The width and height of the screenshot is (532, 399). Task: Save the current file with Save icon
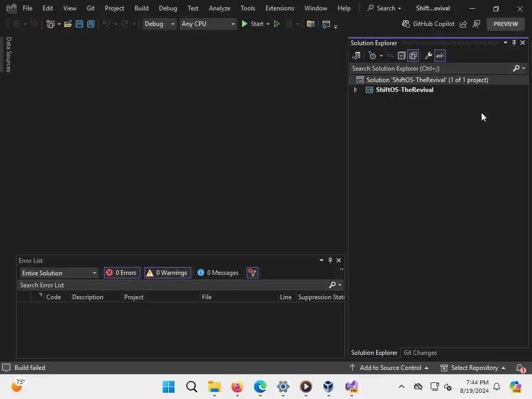tap(79, 24)
